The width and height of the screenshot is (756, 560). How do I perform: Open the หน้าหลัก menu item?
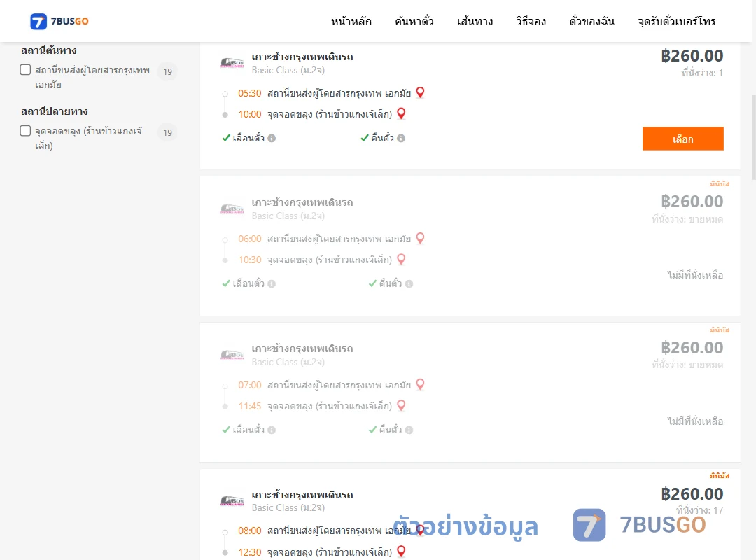point(351,21)
